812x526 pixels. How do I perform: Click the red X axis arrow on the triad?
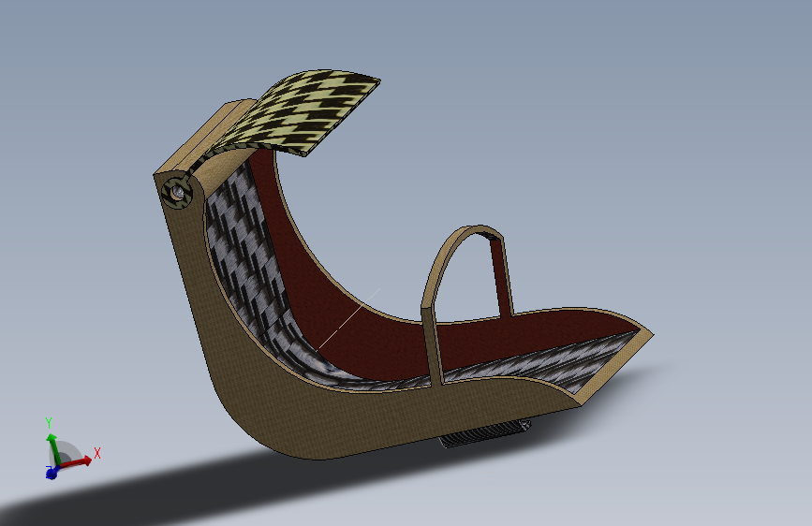pyautogui.click(x=78, y=461)
